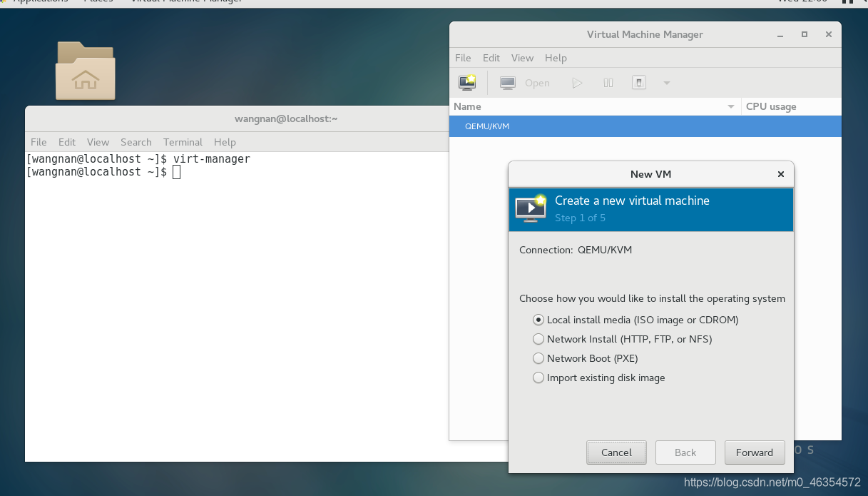The width and height of the screenshot is (868, 496).
Task: Click the Run (play) toolbar icon
Action: (577, 83)
